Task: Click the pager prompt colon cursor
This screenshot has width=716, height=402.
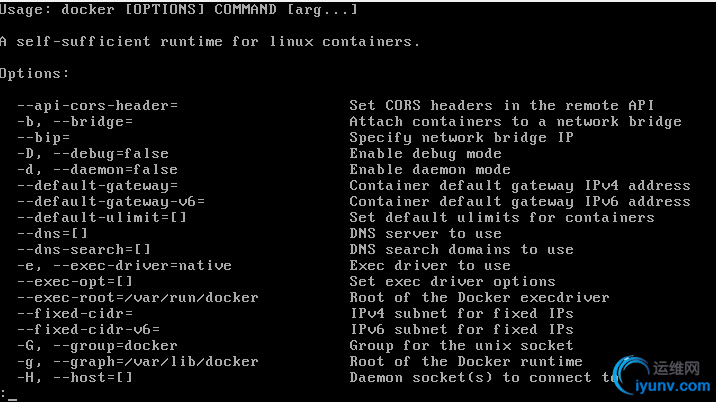Action: pyautogui.click(x=9, y=394)
